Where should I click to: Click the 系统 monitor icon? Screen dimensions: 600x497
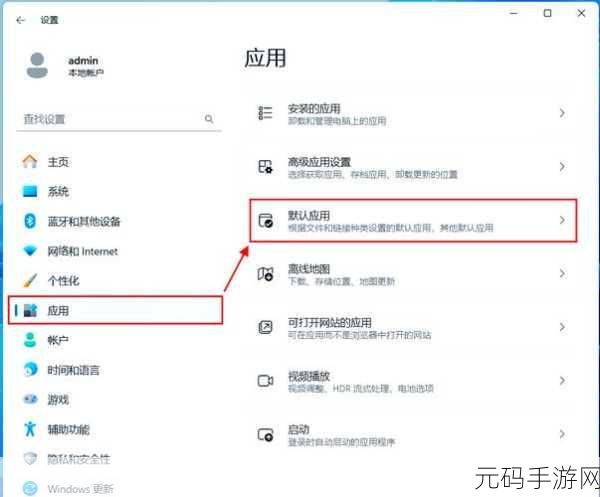coord(30,191)
